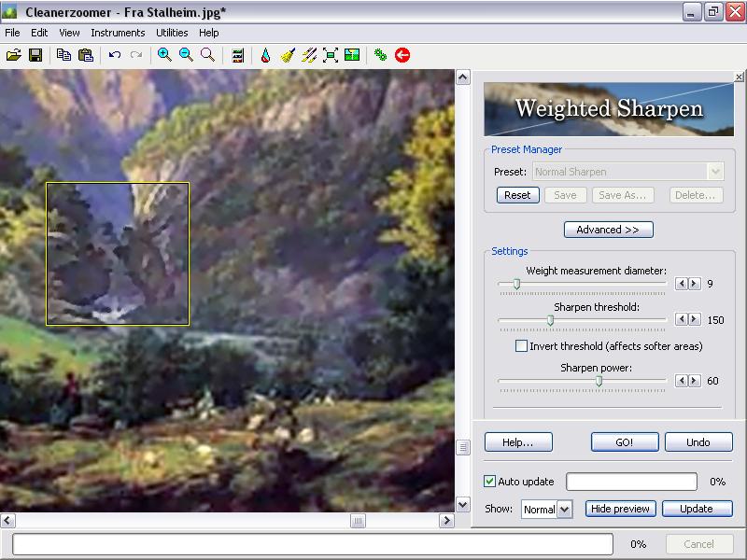Click the greyed Cancel button
The height and width of the screenshot is (560, 747).
coord(698,544)
